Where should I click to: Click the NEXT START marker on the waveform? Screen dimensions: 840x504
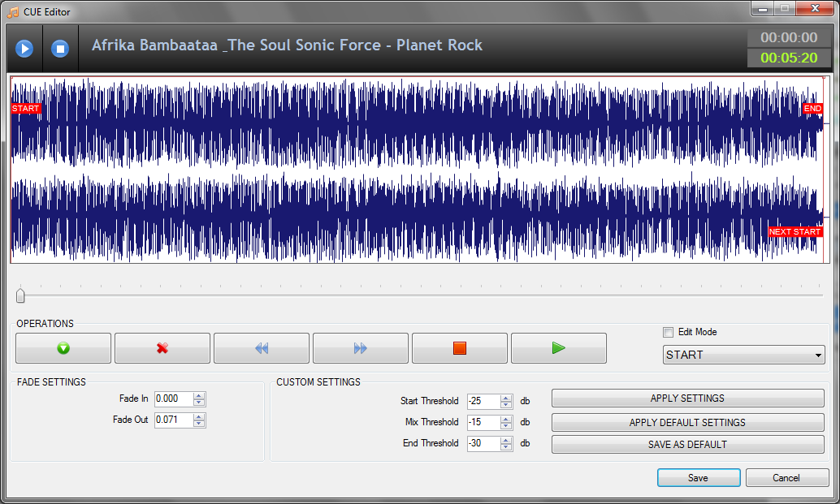coord(795,231)
